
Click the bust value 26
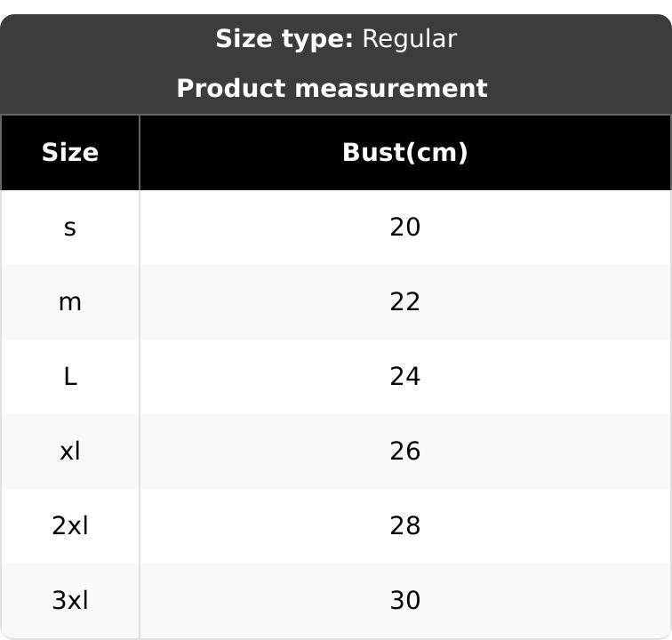[404, 452]
